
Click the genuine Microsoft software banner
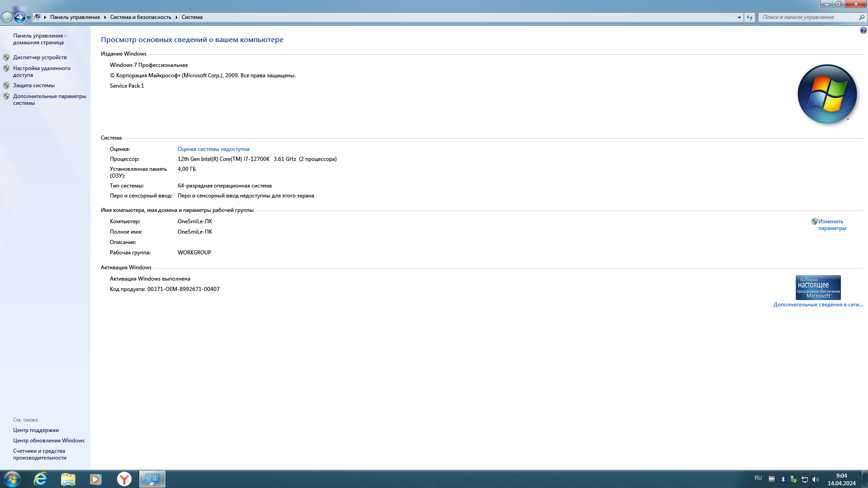[818, 287]
